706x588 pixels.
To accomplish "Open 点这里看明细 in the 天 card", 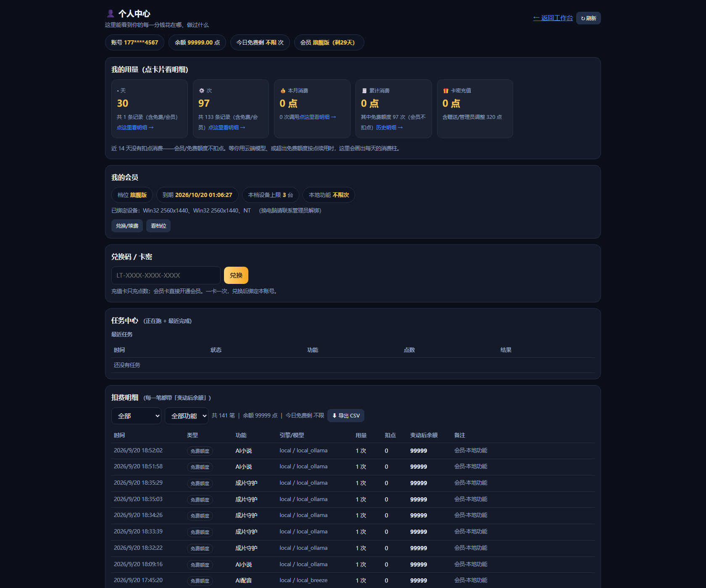I will tap(135, 128).
